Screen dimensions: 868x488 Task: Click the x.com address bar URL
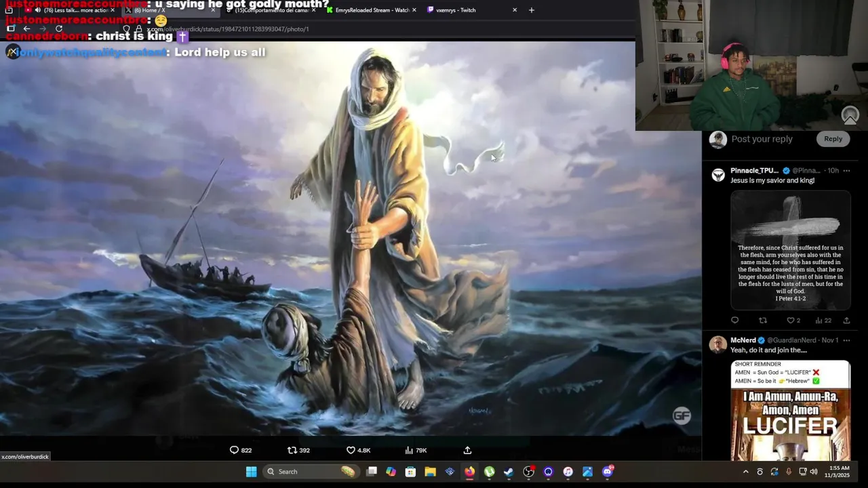click(x=228, y=29)
